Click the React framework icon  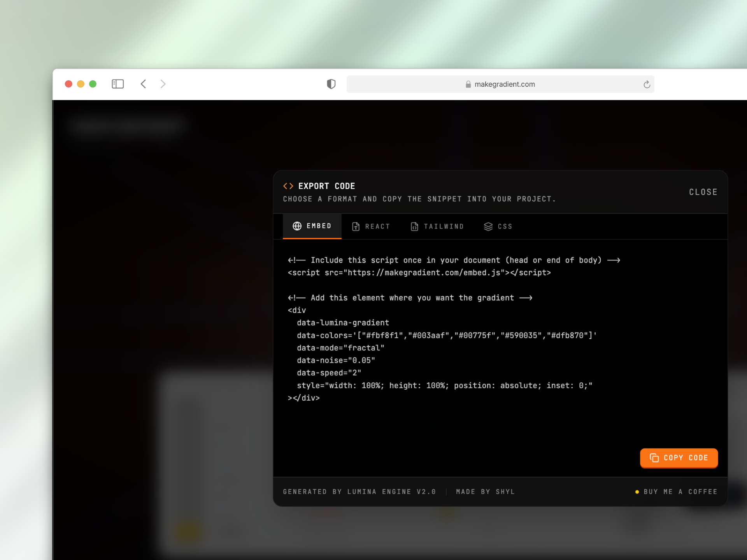pyautogui.click(x=356, y=226)
